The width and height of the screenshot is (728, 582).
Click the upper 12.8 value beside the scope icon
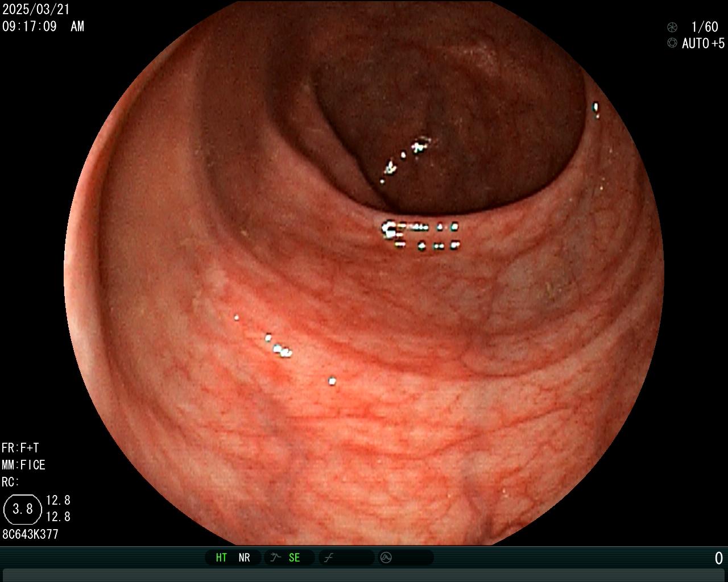pyautogui.click(x=58, y=500)
